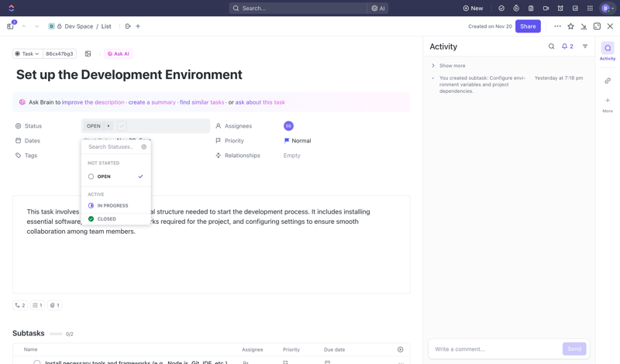Click create a summary link
Screen dimensions: 620x364
[152, 102]
